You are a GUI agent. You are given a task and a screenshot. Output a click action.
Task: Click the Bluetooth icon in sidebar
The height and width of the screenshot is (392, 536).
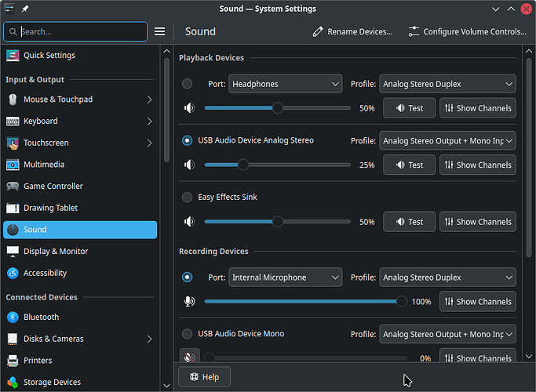point(13,318)
